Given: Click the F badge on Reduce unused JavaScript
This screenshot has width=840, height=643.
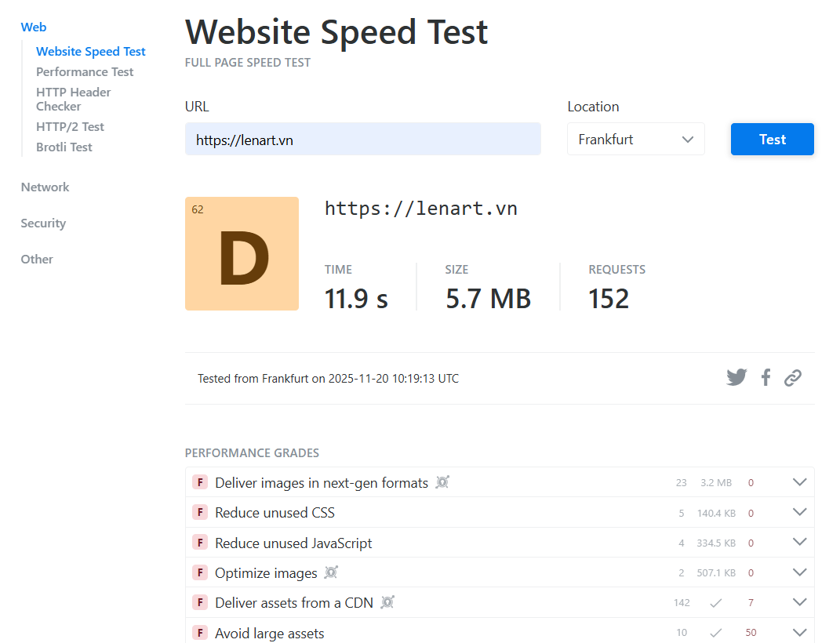Looking at the screenshot, I should click(x=202, y=542).
